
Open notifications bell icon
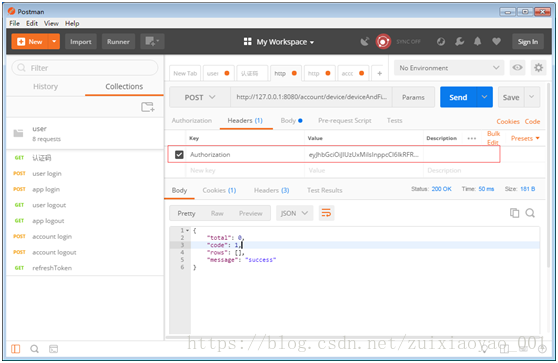click(478, 42)
